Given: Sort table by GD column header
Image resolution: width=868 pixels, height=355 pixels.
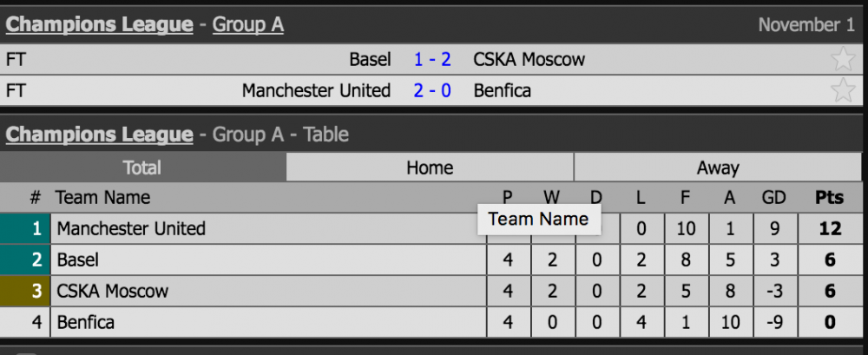Looking at the screenshot, I should click(x=773, y=198).
